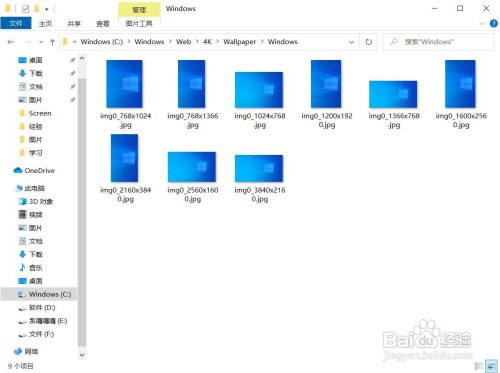Open quick access toolbar dropdown arrow
The height and width of the screenshot is (373, 500).
47,9
